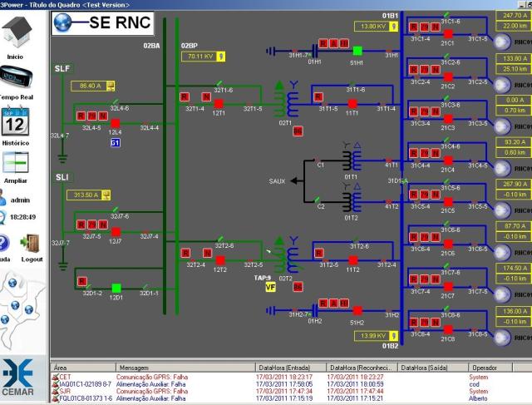The image size is (532, 405).
Task: Click the 313.50 A current reading
Action: 86,195
